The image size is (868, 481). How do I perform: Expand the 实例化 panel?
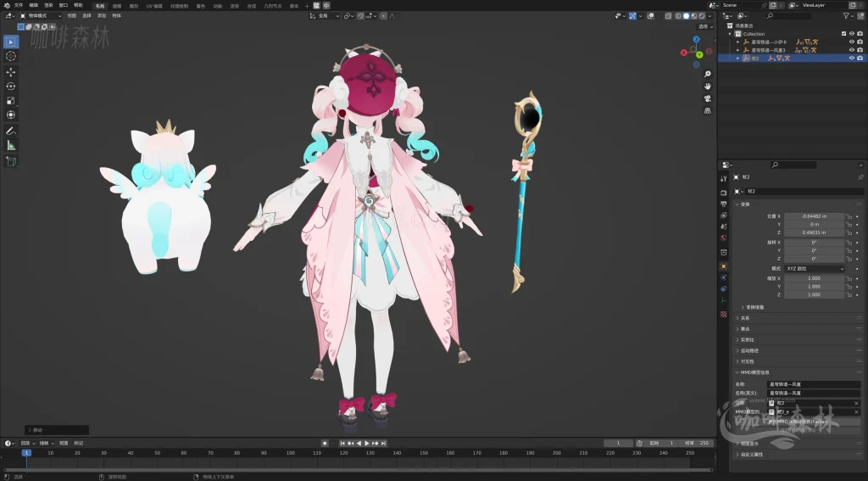point(797,339)
